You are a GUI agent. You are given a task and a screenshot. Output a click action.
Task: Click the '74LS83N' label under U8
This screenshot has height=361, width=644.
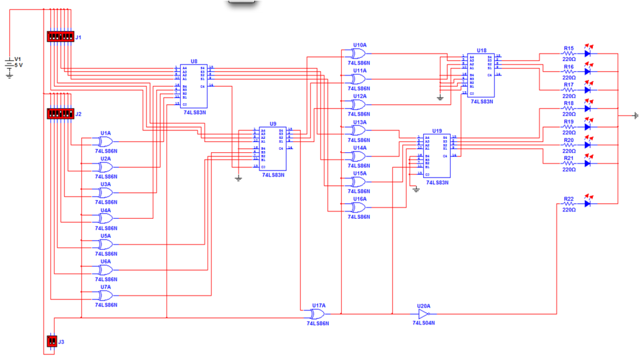point(195,113)
